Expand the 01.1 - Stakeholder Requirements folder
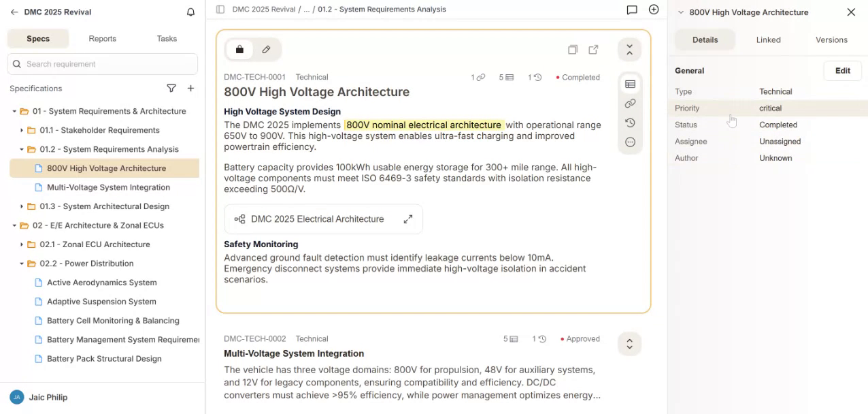 click(x=22, y=130)
